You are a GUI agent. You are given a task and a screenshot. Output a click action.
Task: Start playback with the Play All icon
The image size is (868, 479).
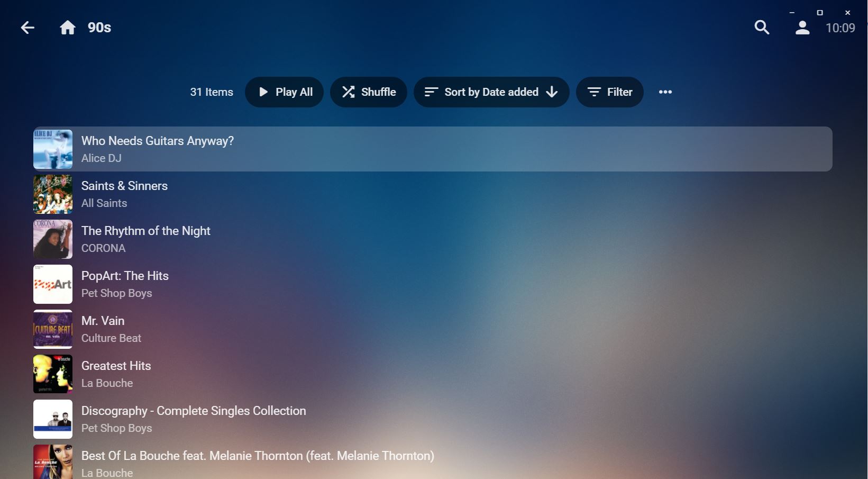pyautogui.click(x=263, y=92)
